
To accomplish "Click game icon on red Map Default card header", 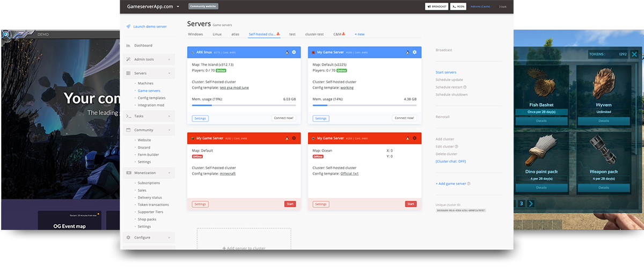I will click(x=193, y=138).
